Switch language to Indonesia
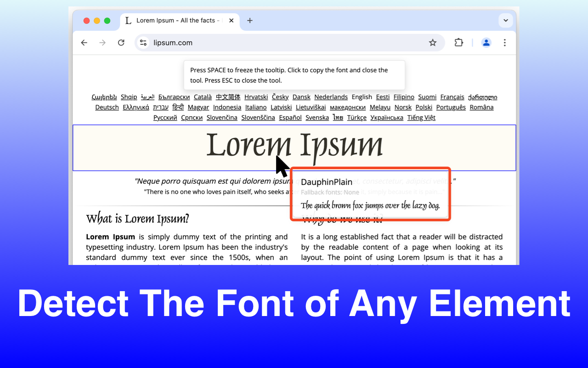Viewport: 588px width, 368px height. (227, 107)
